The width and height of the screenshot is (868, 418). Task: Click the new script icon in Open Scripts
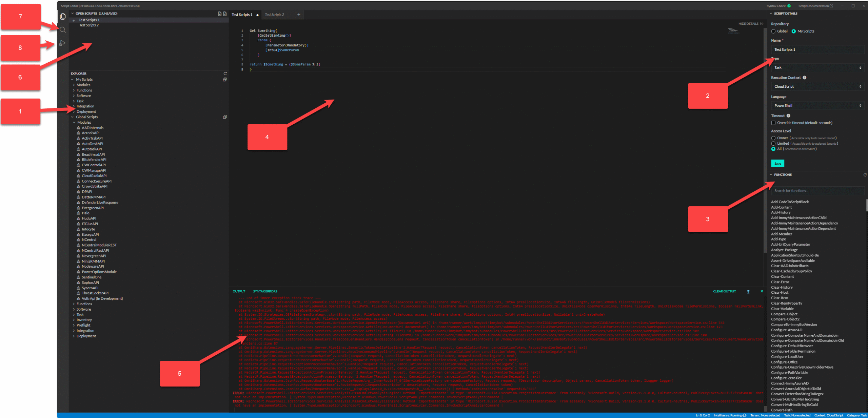coord(220,14)
